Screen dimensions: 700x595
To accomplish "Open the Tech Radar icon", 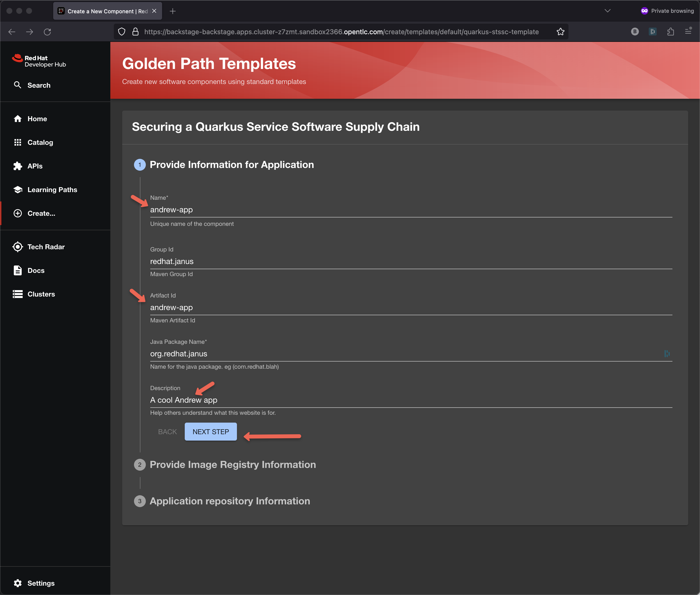I will [17, 247].
